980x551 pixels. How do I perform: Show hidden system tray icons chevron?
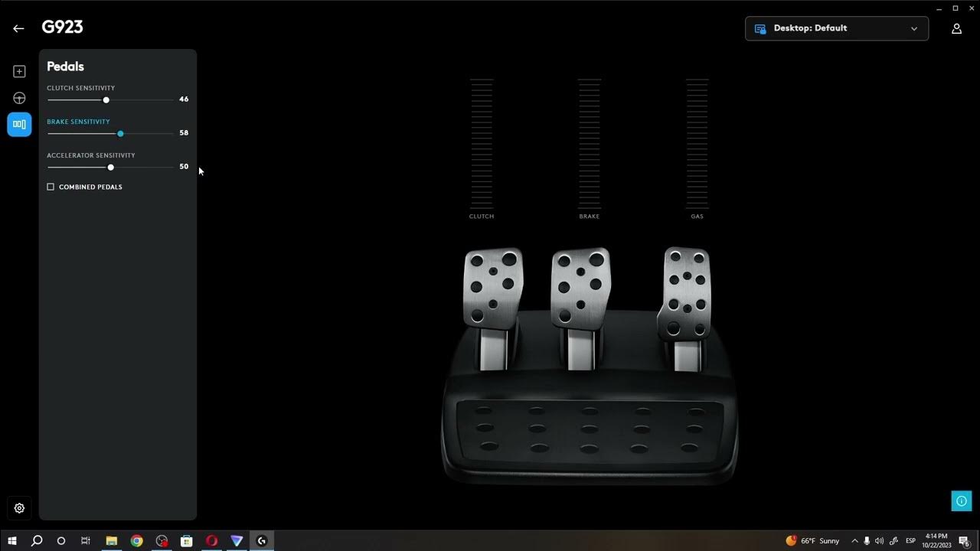pos(854,541)
